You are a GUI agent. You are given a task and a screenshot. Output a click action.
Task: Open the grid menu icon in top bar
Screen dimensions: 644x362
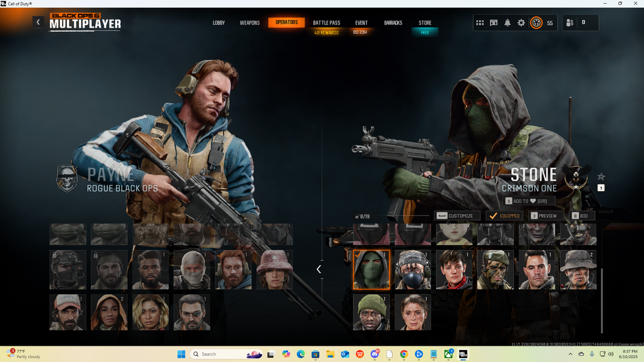click(x=480, y=23)
